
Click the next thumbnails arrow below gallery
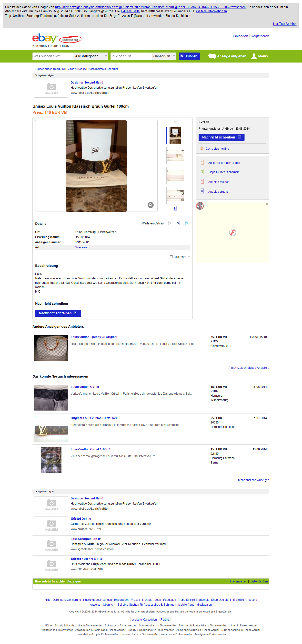click(175, 208)
